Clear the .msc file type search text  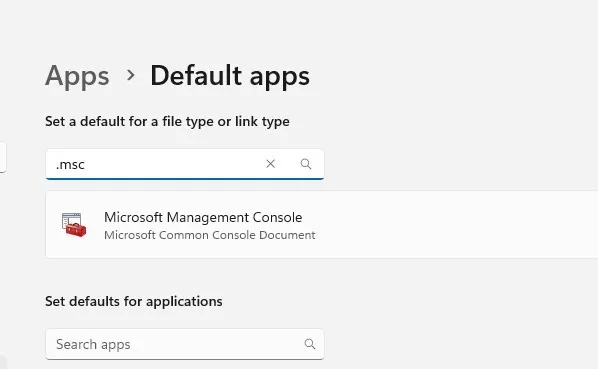(x=270, y=164)
